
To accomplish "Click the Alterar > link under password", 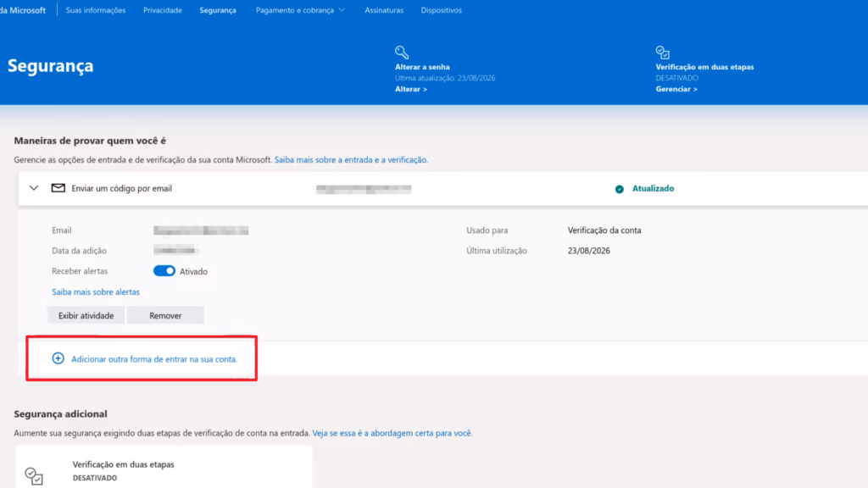I will pyautogui.click(x=411, y=89).
